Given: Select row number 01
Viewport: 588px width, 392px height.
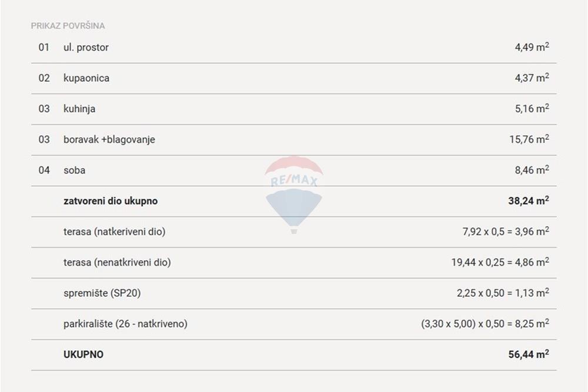Looking at the screenshot, I should pyautogui.click(x=44, y=47).
